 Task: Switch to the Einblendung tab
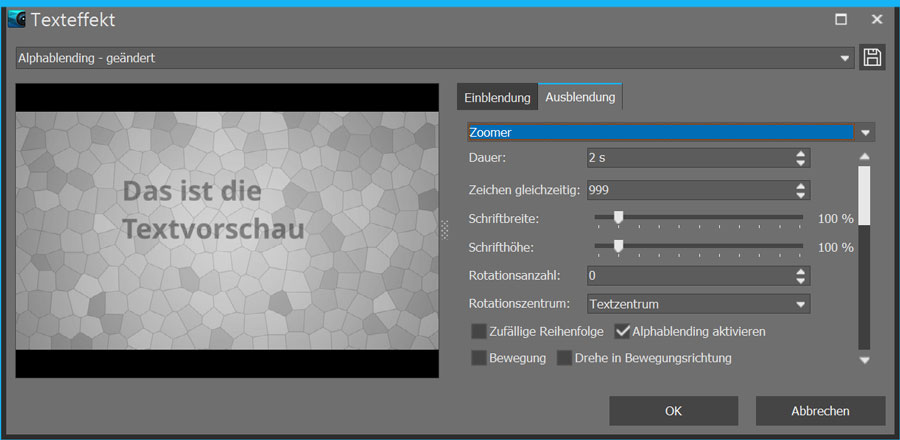tap(497, 98)
